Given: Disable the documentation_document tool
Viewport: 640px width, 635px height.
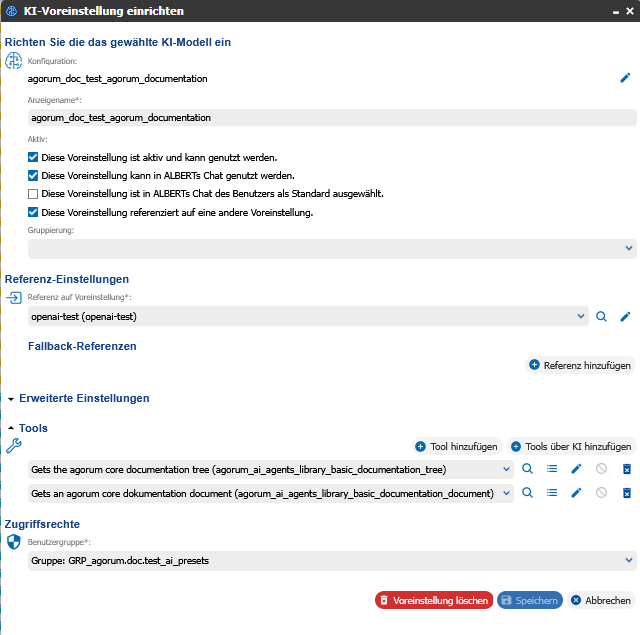Looking at the screenshot, I should point(601,493).
